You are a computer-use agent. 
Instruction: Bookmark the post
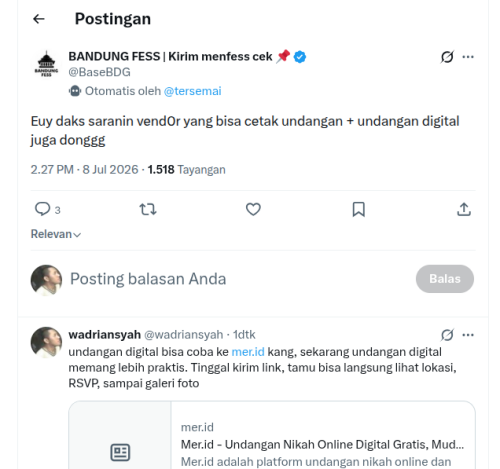(x=359, y=209)
